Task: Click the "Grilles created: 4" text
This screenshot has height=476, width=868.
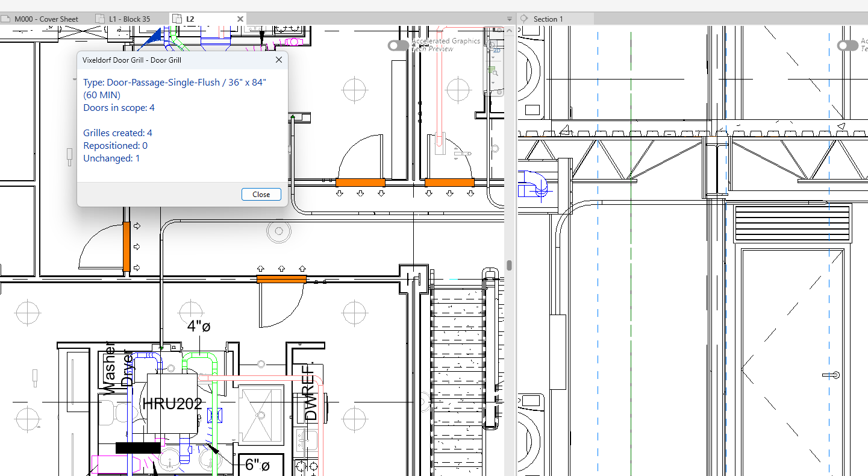Action: point(118,133)
